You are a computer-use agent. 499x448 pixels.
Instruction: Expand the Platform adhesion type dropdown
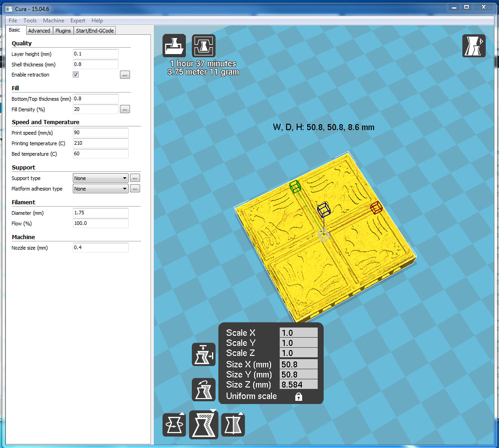[x=100, y=189]
